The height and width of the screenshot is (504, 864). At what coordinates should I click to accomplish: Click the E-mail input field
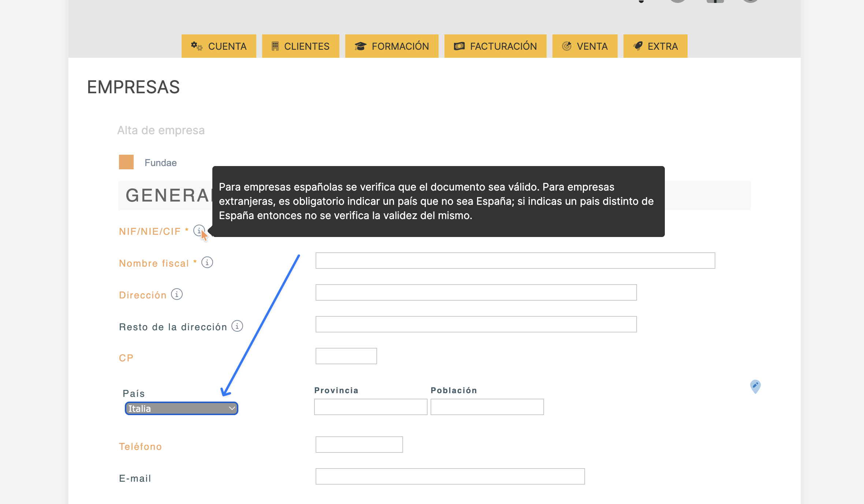(x=450, y=477)
